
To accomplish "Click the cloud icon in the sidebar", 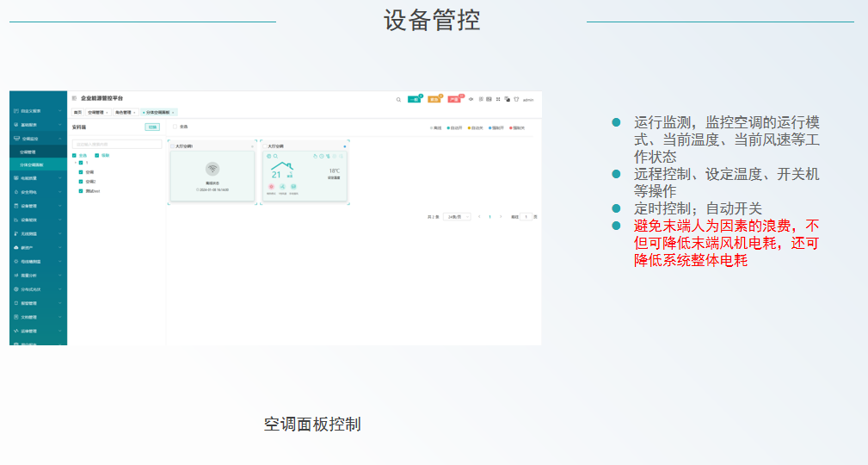I will [x=16, y=247].
